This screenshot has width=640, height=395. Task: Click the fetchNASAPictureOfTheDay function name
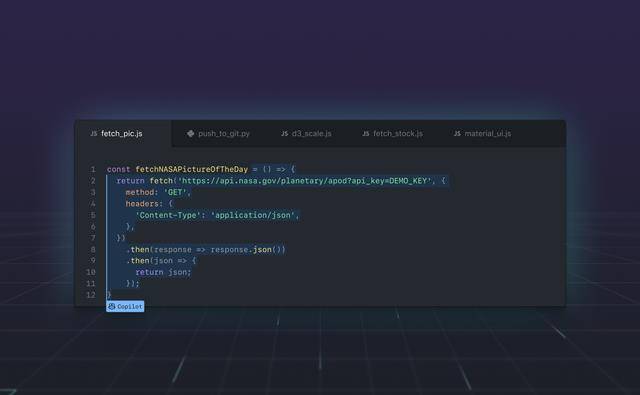point(191,169)
